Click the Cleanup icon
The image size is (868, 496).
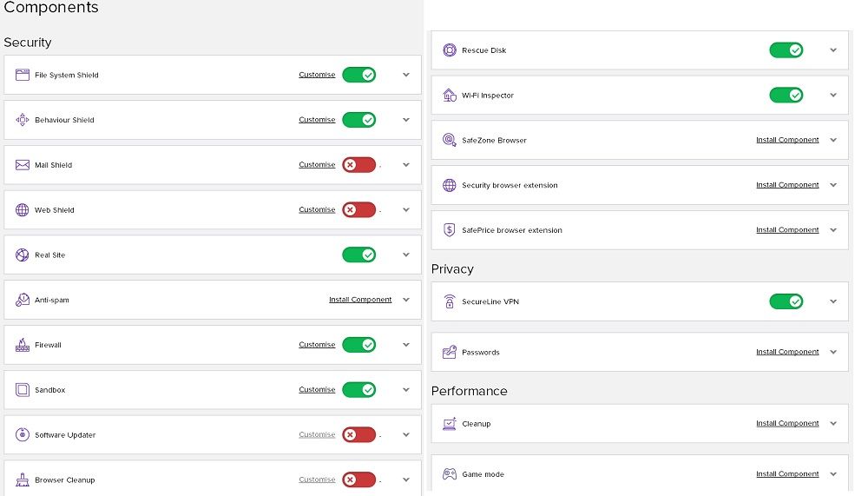(x=450, y=423)
